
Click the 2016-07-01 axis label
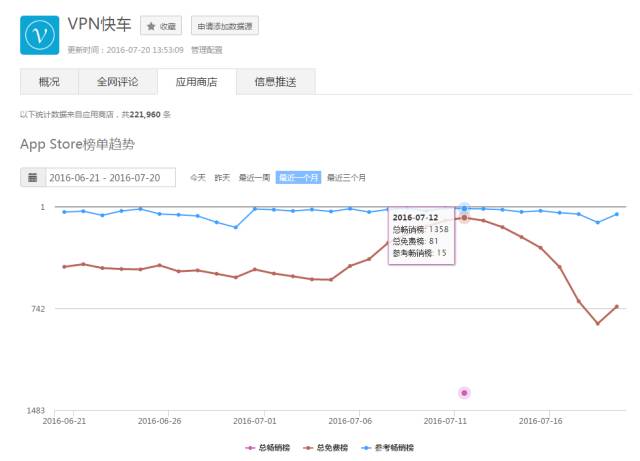pos(255,421)
